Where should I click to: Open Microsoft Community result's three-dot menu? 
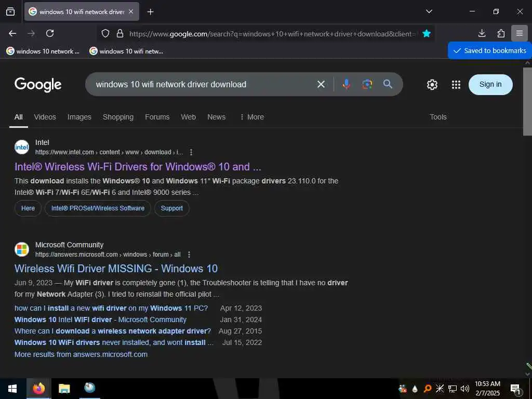(x=189, y=255)
